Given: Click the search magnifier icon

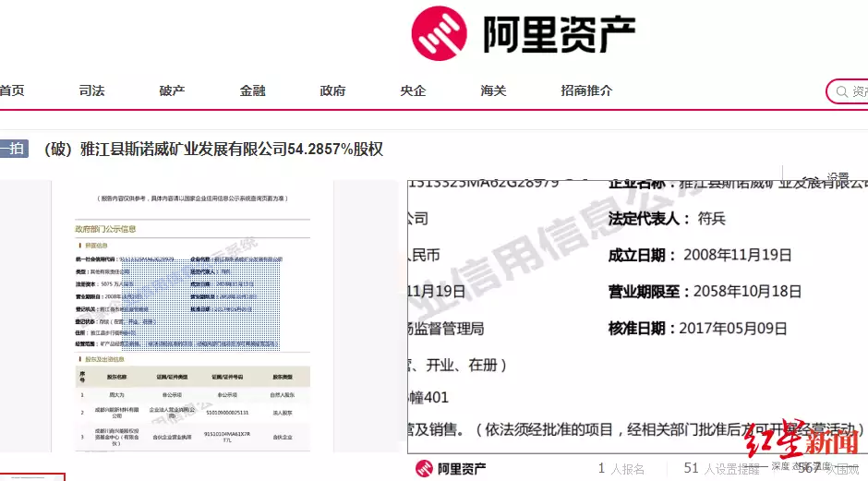Looking at the screenshot, I should click(x=841, y=92).
